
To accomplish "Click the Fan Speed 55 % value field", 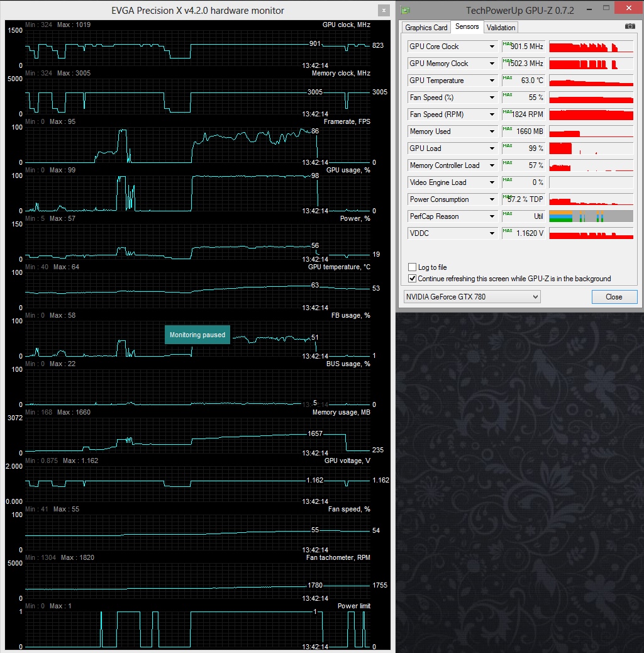I will click(x=524, y=98).
